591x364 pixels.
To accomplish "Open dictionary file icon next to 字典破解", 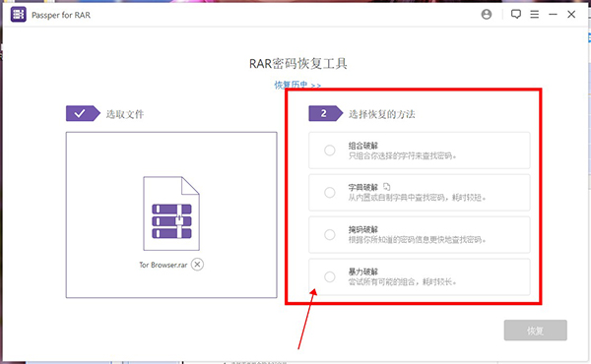I will (387, 187).
